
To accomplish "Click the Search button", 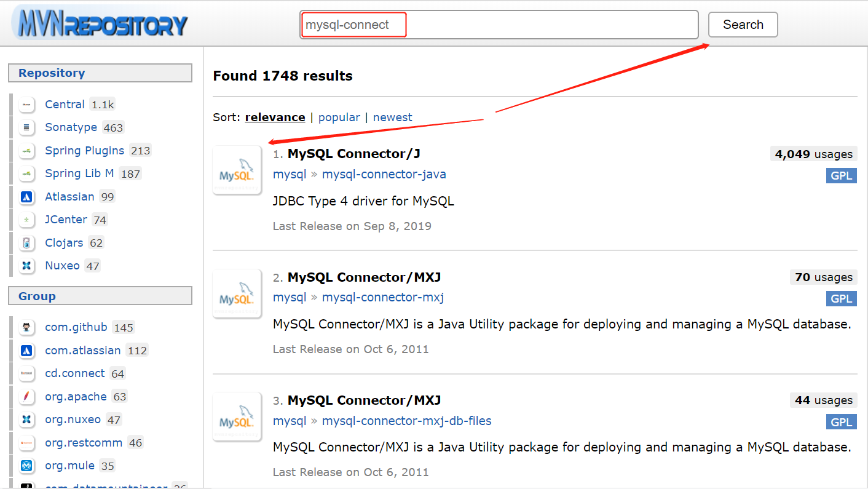I will (x=743, y=25).
